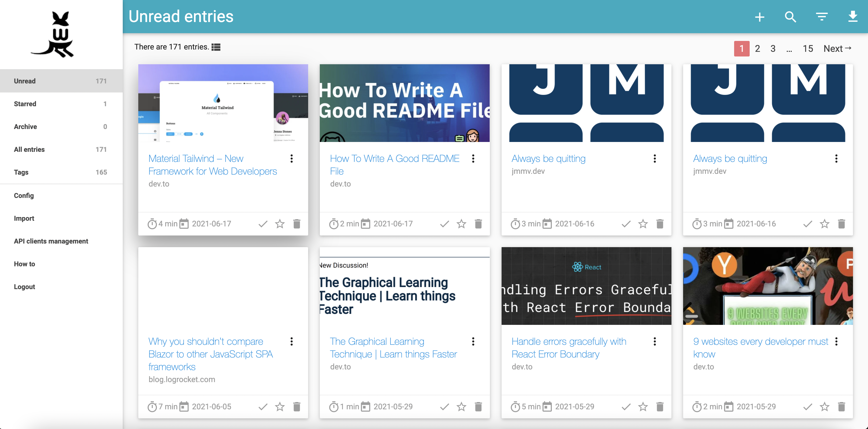Jump to page 15

pyautogui.click(x=807, y=49)
